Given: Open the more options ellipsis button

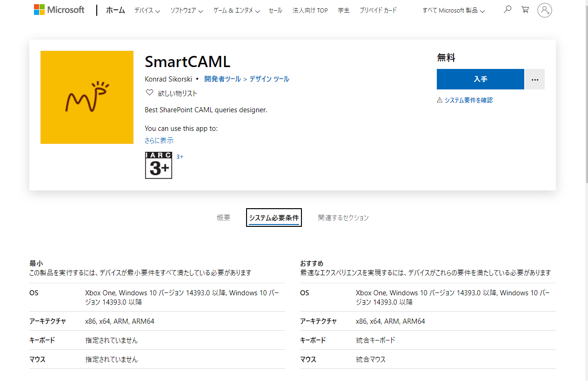Looking at the screenshot, I should tap(535, 79).
